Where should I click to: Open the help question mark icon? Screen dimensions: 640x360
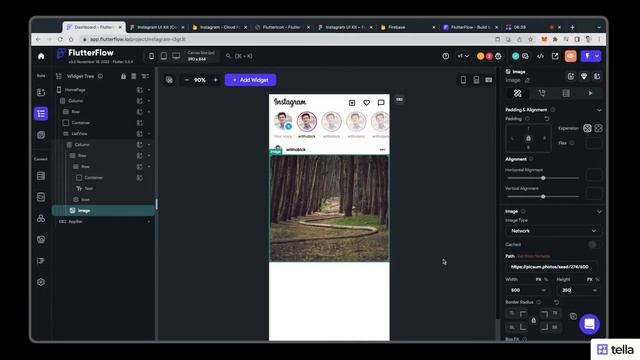pos(446,56)
